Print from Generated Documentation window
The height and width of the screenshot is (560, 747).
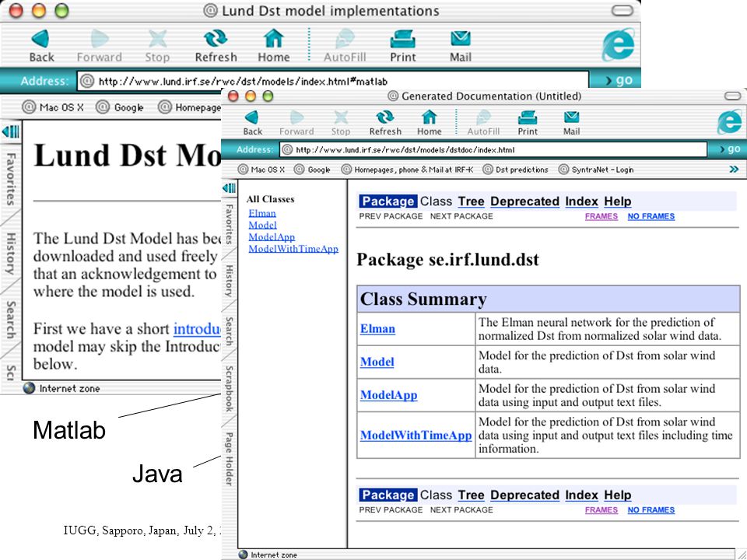[528, 124]
